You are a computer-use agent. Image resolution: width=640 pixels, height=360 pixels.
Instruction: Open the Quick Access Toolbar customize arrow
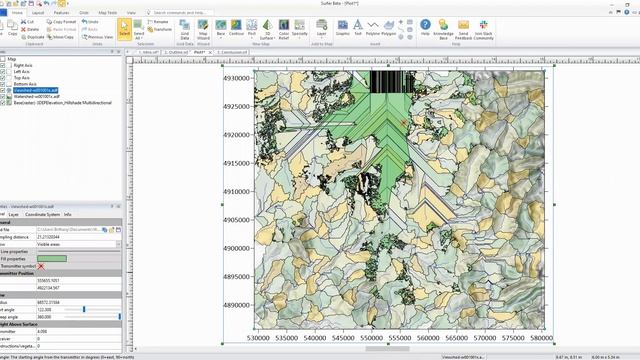click(69, 3)
